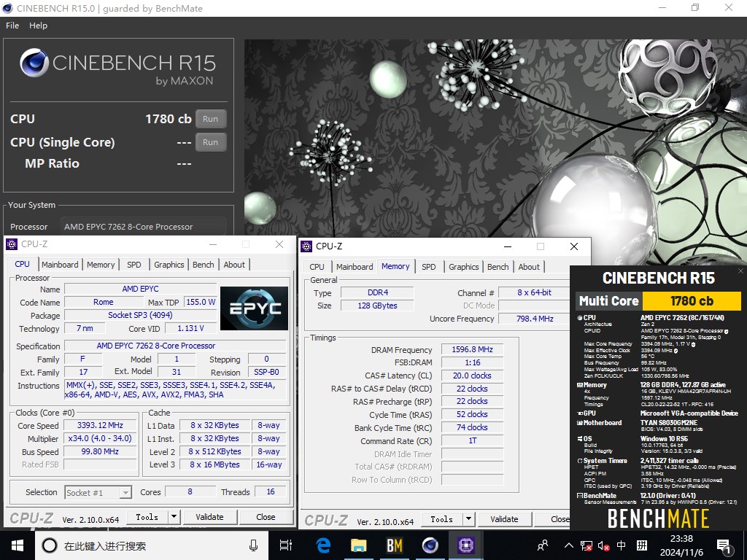747x560 pixels.
Task: Switch to CPU tab in right CPU-Z
Action: pos(317,267)
